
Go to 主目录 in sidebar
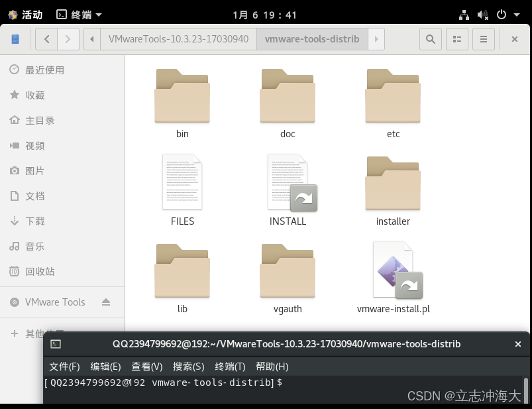[x=62, y=120]
